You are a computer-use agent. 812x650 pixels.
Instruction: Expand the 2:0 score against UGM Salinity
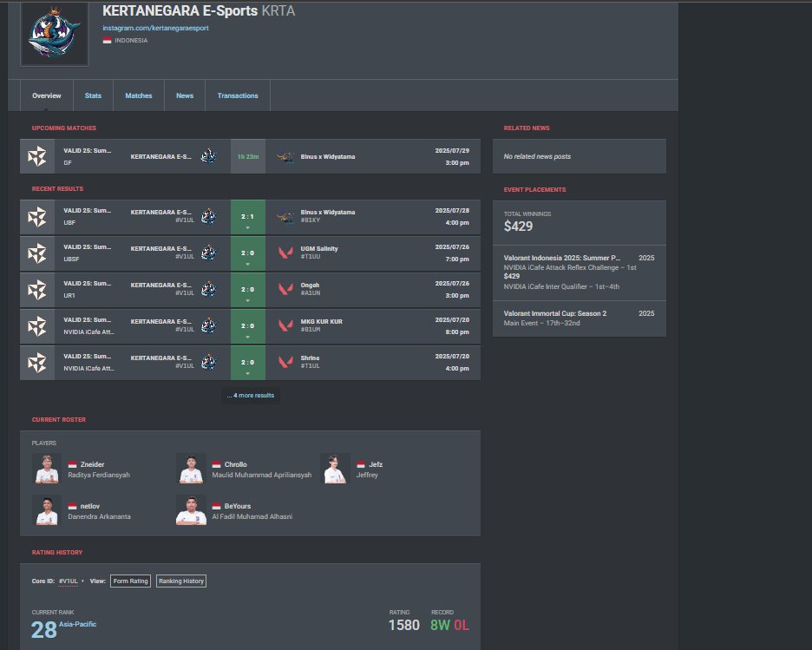click(x=248, y=253)
